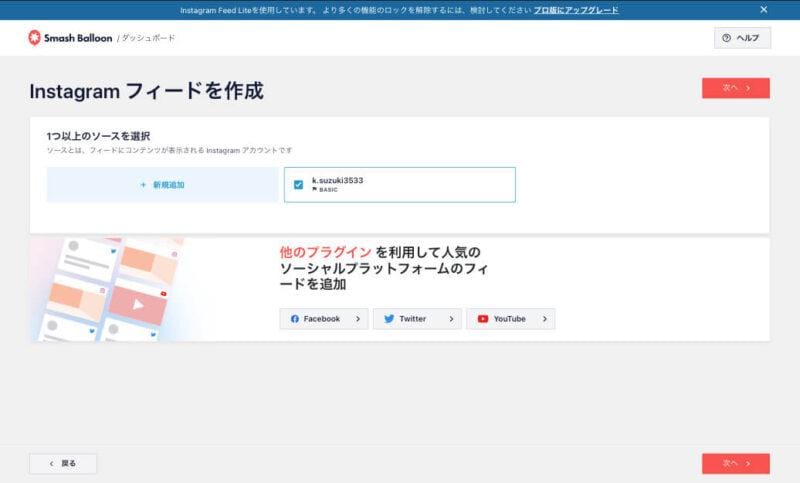This screenshot has width=800, height=483.
Task: Click the YouTube play icon
Action: [x=483, y=319]
